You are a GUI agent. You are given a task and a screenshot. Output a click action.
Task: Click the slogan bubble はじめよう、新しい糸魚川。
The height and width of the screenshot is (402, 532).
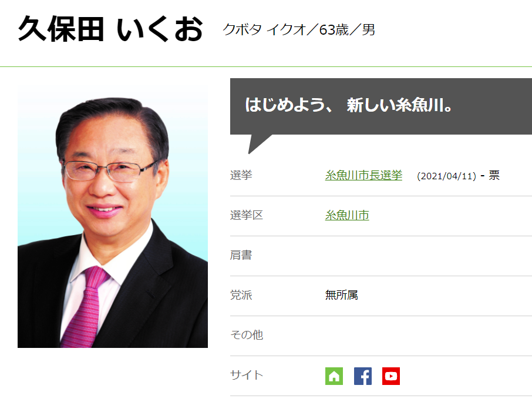(381, 106)
